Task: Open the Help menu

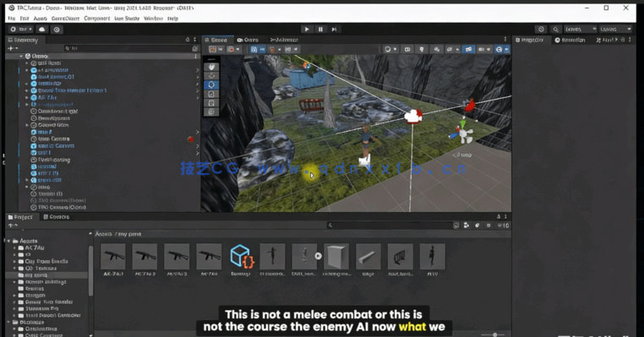Action: 173,19
